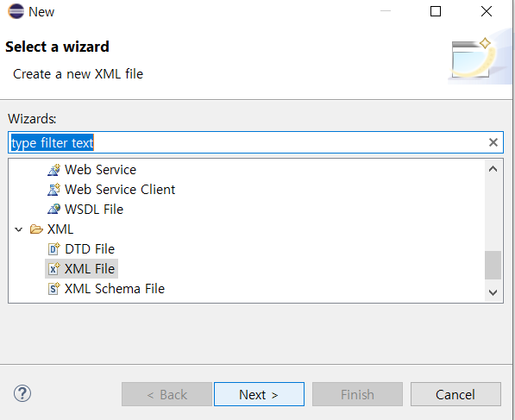
Task: Click the wizard list scroll down arrow
Action: click(493, 292)
